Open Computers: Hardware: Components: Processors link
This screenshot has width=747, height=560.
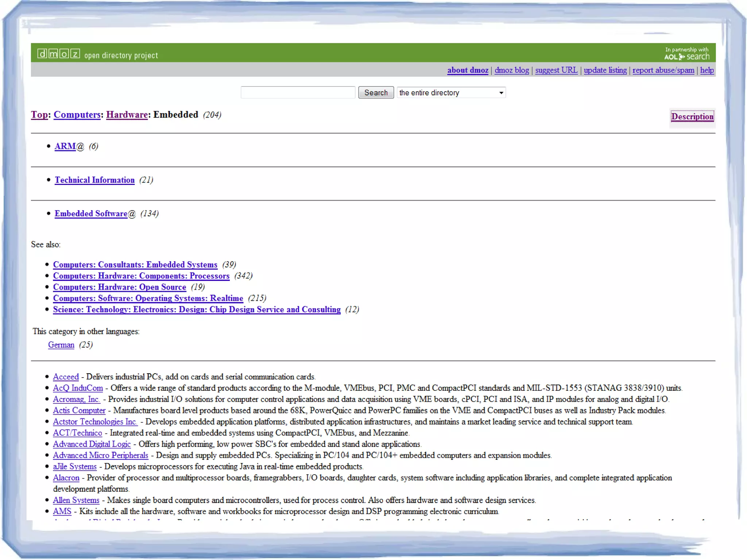coord(141,276)
